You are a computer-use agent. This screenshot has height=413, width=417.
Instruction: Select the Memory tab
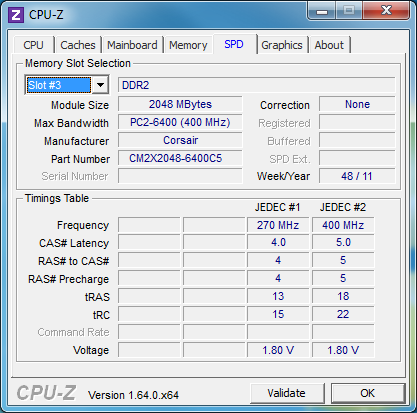click(188, 45)
